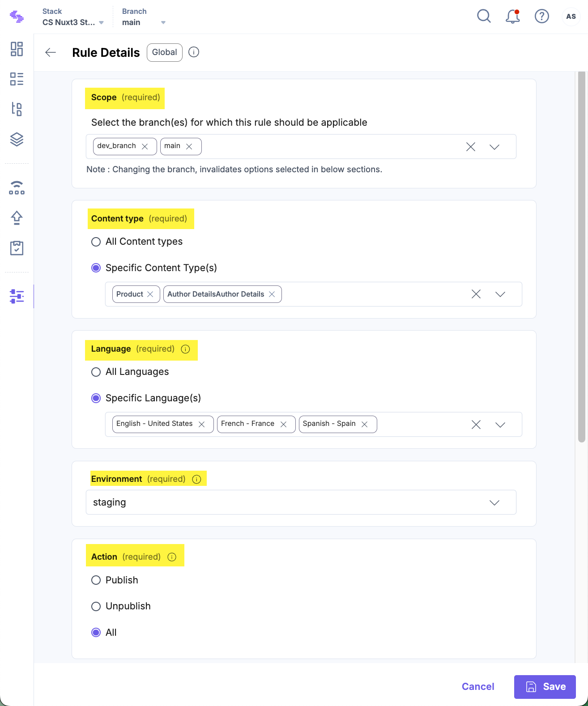
Task: Remove the Spanish - Spain tag
Action: pyautogui.click(x=364, y=424)
